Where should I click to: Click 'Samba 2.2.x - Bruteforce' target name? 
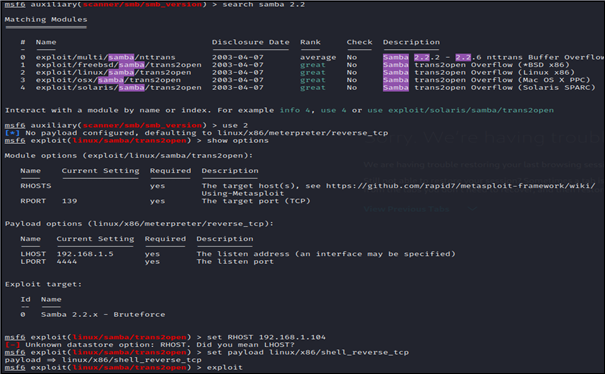[x=103, y=314]
